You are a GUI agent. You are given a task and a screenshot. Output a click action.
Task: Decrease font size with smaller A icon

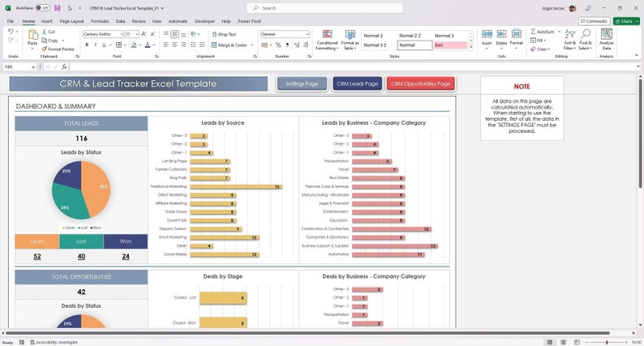(152, 34)
